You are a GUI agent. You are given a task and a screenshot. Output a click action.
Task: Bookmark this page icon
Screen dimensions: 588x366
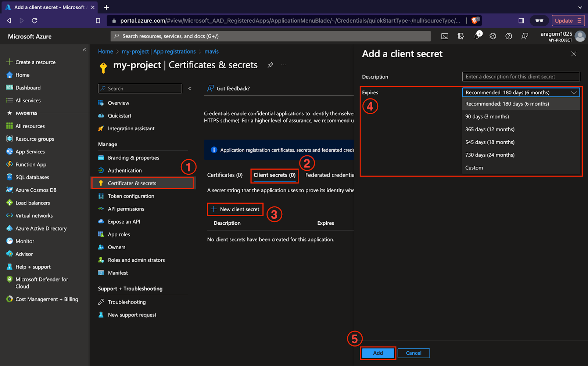[98, 21]
